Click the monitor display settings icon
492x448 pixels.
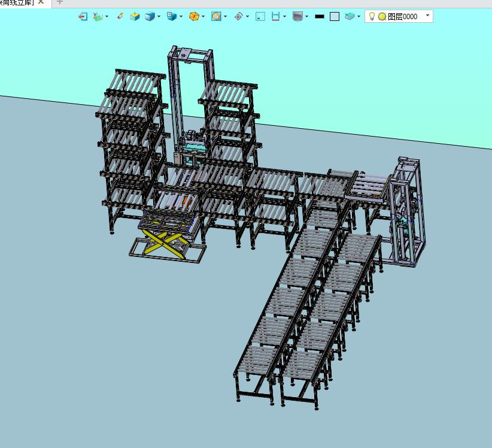coord(297,16)
